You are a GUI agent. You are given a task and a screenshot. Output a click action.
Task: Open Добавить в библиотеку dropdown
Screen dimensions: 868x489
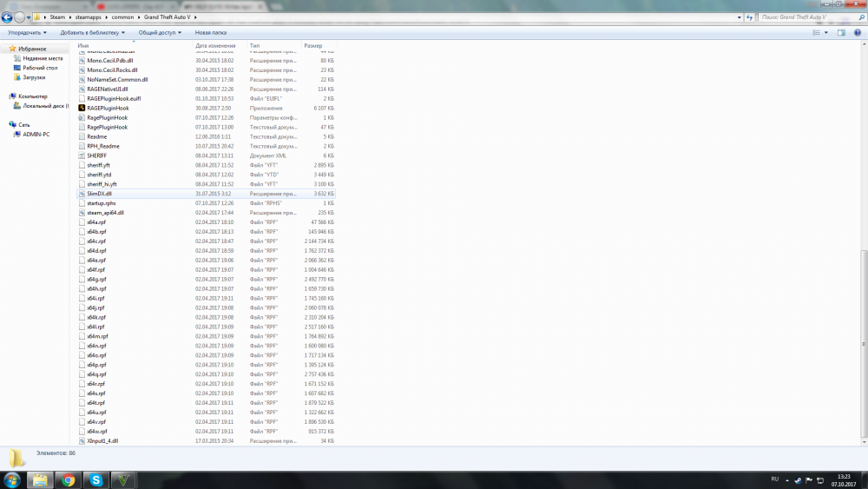93,33
